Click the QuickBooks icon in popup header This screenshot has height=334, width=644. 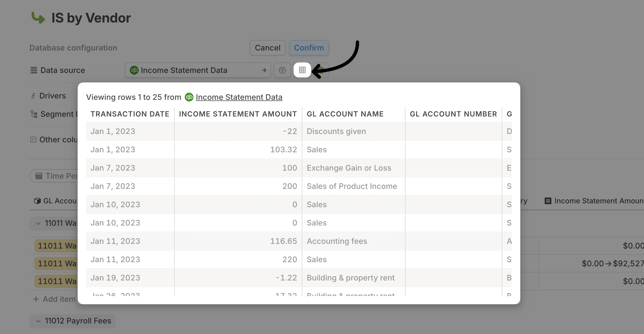click(189, 97)
